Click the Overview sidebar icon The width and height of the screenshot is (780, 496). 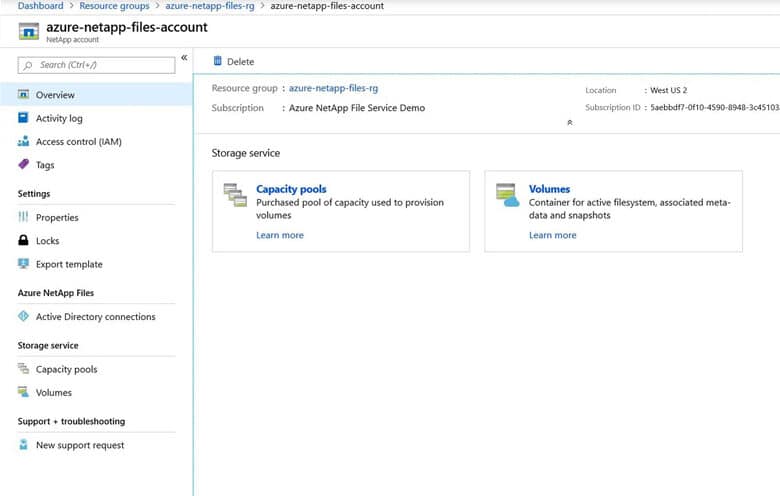click(x=23, y=94)
